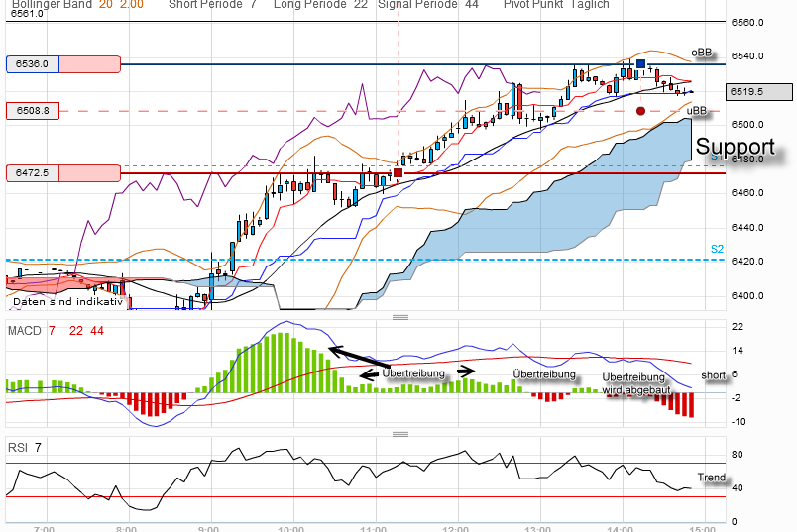Click the -10 value on the MACD axis
Image resolution: width=797 pixels, height=532 pixels.
pyautogui.click(x=739, y=422)
